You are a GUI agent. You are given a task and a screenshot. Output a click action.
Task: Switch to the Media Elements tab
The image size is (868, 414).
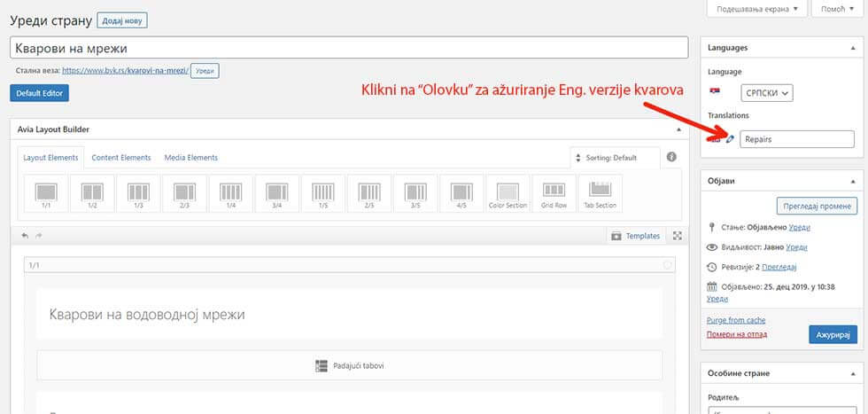pos(190,158)
